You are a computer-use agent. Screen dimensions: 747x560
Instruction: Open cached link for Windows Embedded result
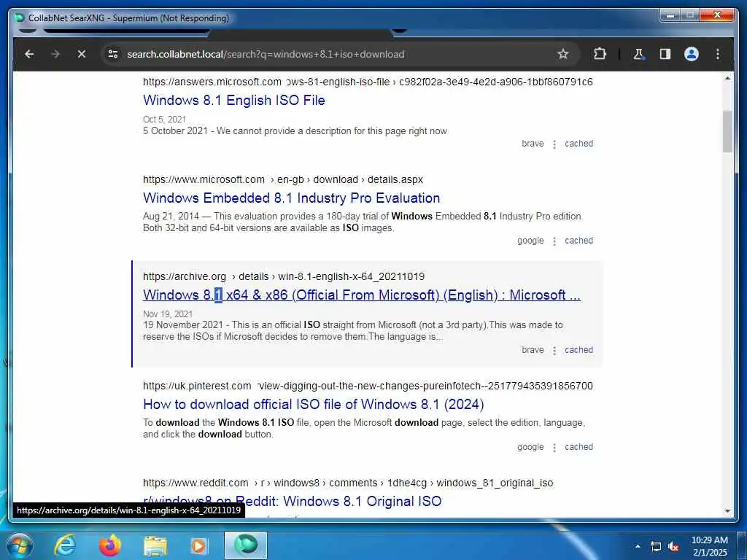pos(578,241)
